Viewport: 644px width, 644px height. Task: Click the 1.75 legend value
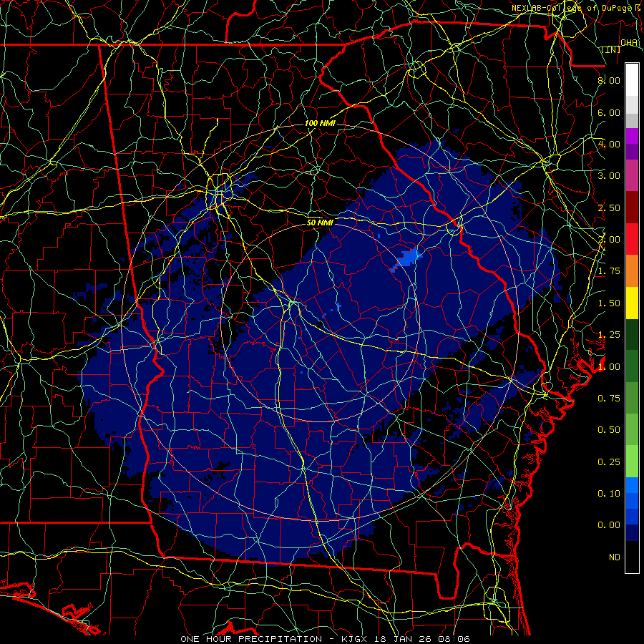(x=609, y=271)
